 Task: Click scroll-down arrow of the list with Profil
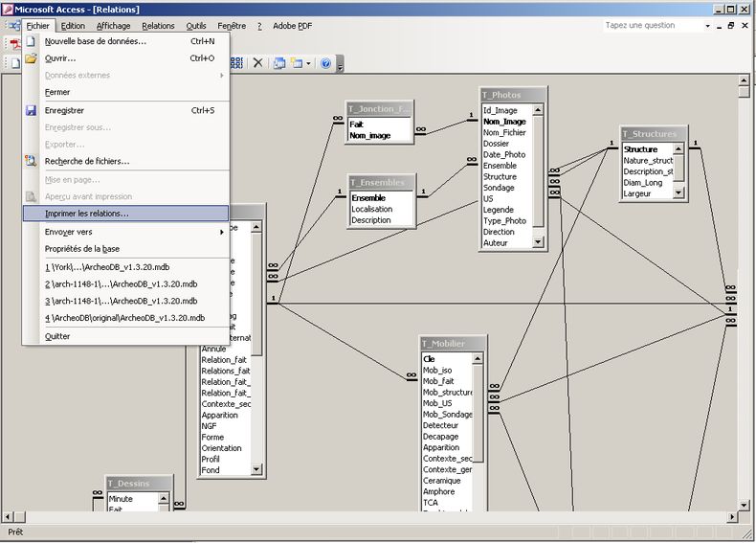[x=256, y=468]
